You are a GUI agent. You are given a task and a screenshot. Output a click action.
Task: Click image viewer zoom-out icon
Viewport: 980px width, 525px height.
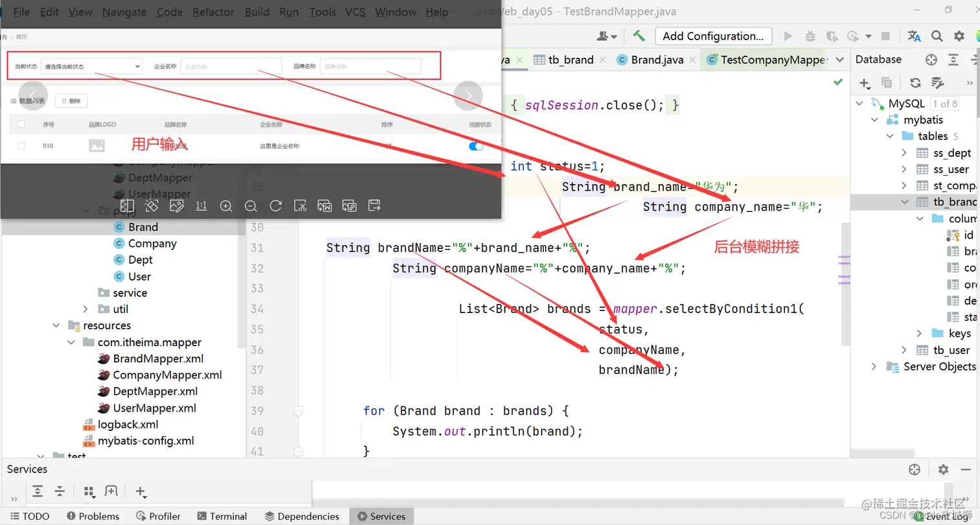(x=251, y=206)
